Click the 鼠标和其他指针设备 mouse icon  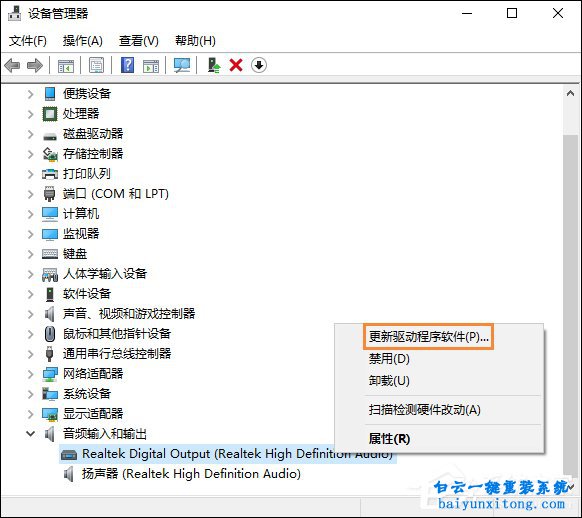[x=50, y=334]
